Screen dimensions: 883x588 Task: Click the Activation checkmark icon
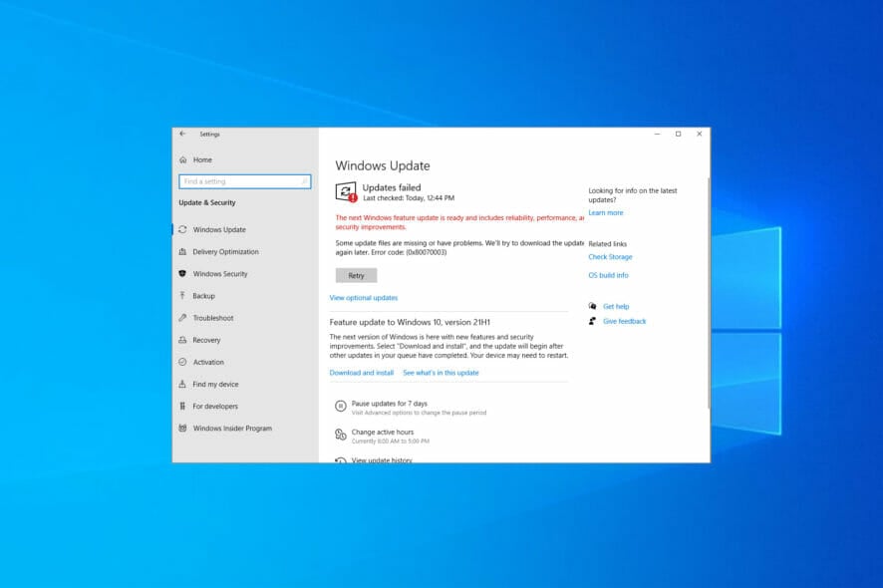(x=182, y=362)
